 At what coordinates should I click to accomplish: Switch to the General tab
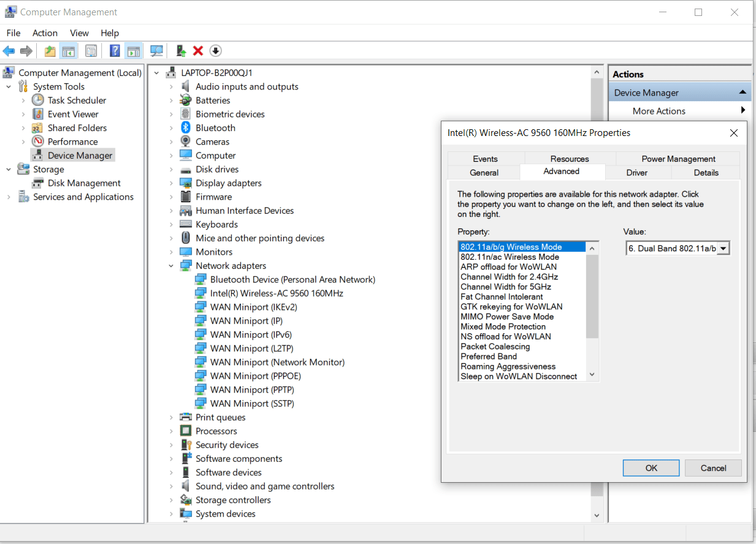[484, 173]
